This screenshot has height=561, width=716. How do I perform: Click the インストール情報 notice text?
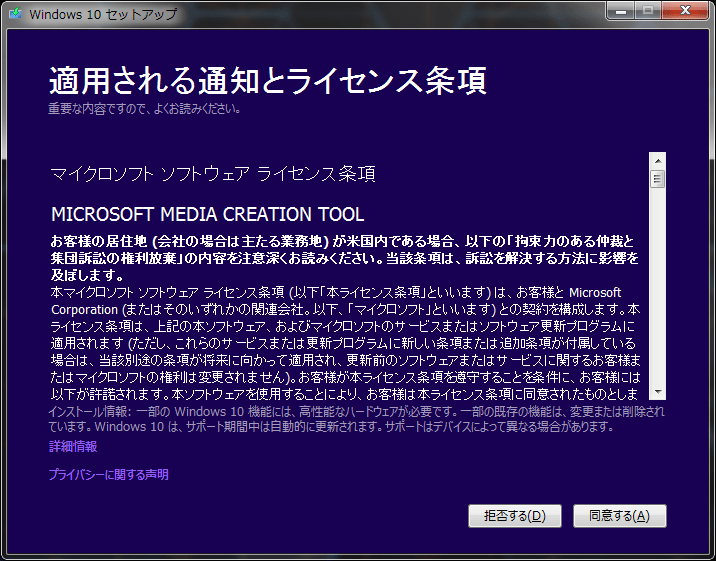[356, 419]
